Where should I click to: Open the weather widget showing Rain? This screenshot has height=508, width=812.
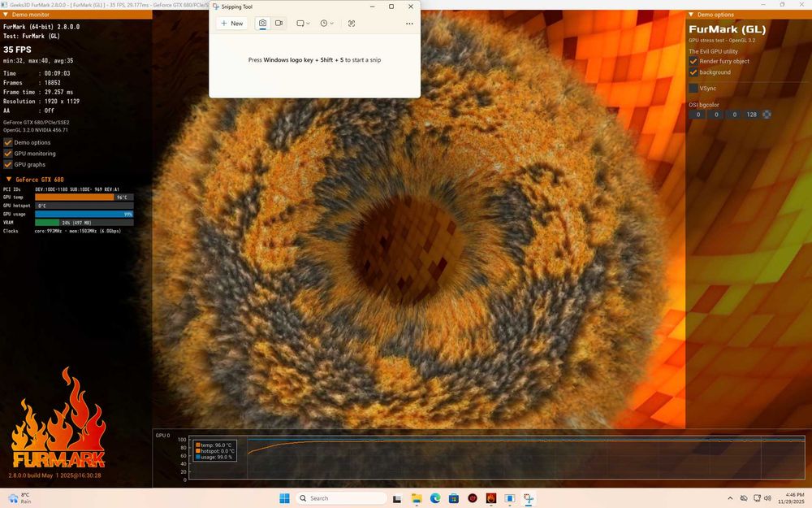click(19, 498)
